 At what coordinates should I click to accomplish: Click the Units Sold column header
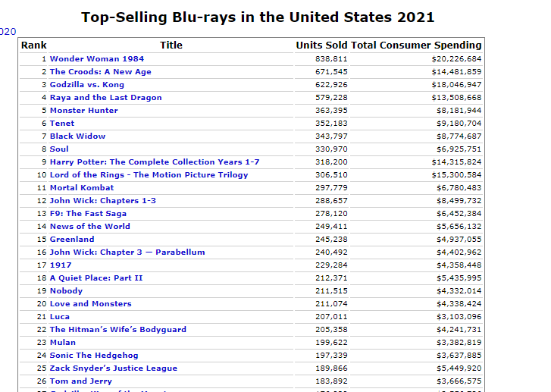[321, 45]
